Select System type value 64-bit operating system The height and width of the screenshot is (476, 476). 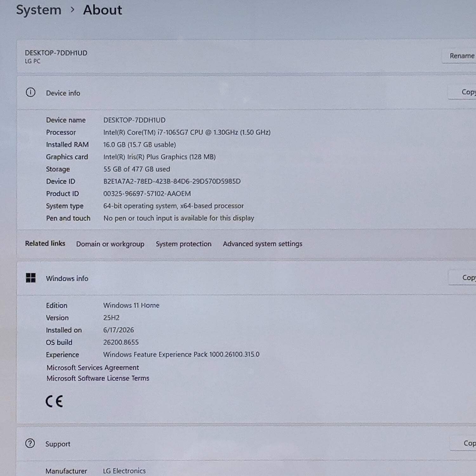pos(174,206)
